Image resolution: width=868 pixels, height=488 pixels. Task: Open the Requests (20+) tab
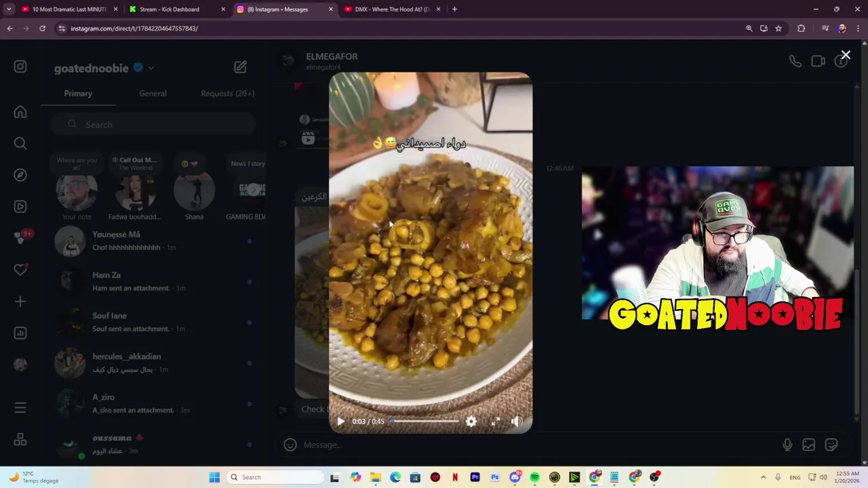click(x=227, y=94)
